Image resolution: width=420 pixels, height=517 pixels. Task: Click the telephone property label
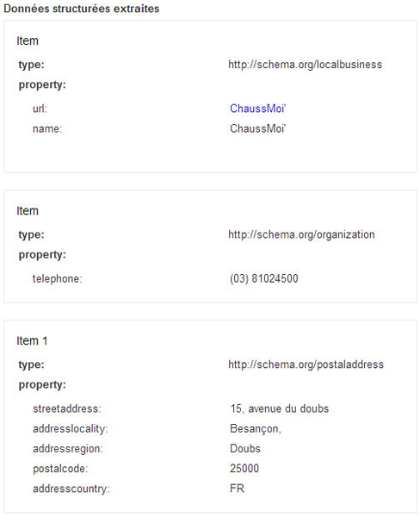[58, 279]
